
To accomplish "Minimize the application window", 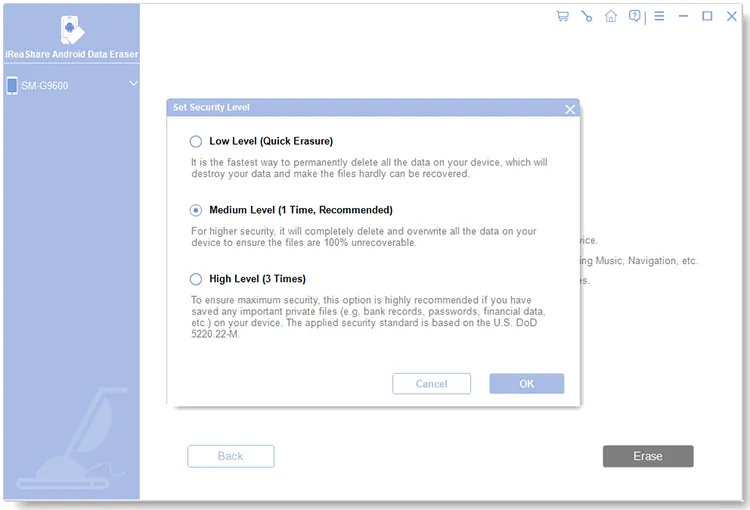I will (683, 16).
